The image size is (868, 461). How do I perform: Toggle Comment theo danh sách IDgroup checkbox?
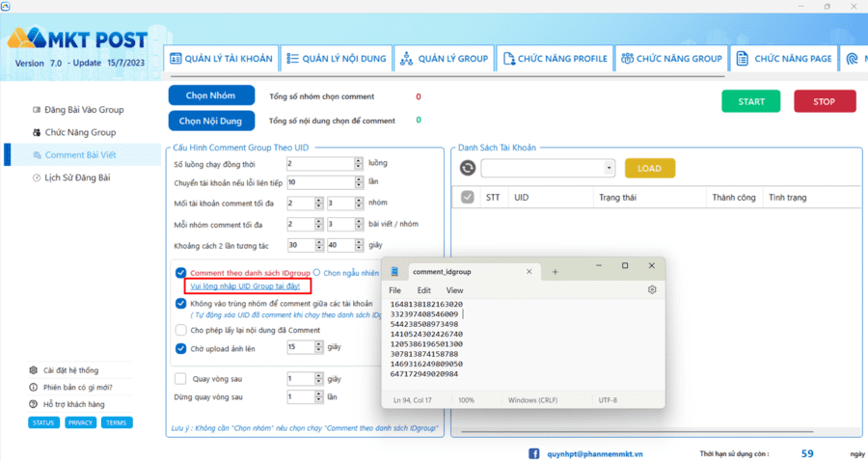(180, 272)
